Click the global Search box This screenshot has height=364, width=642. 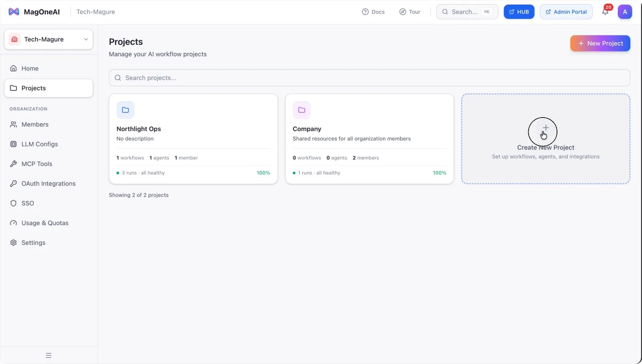(467, 12)
